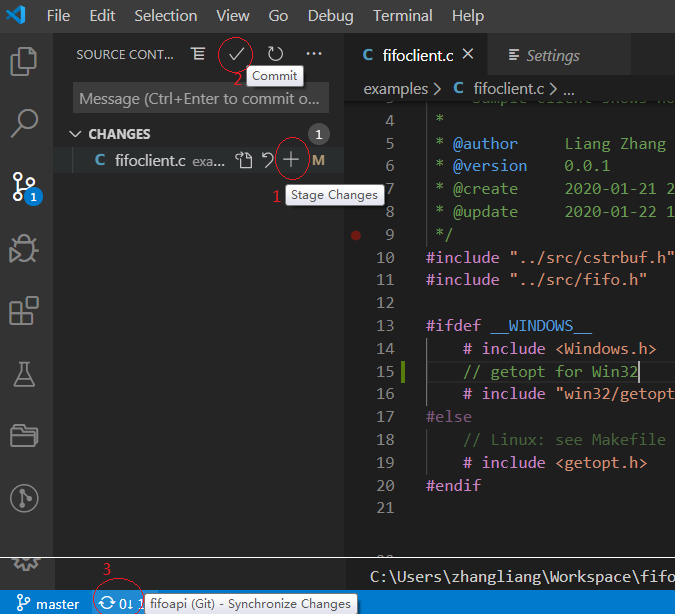Image resolution: width=675 pixels, height=614 pixels.
Task: Open the Edit menu
Action: point(102,16)
